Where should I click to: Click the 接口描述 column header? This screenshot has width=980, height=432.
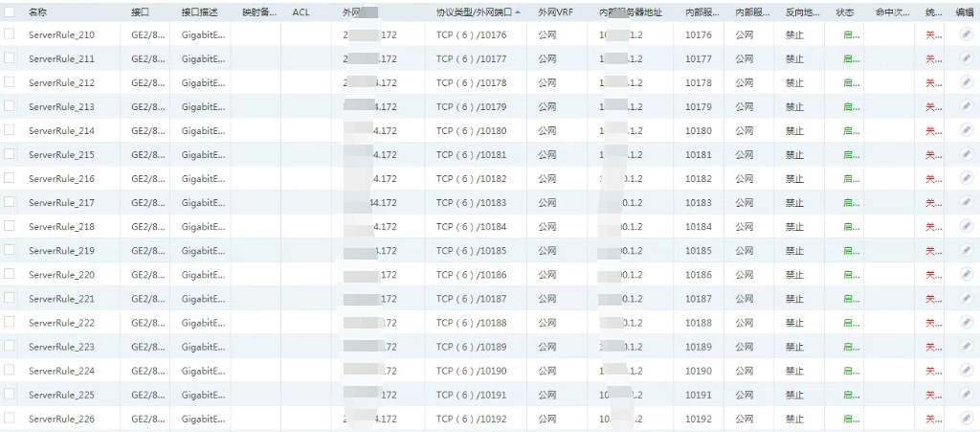[x=199, y=11]
